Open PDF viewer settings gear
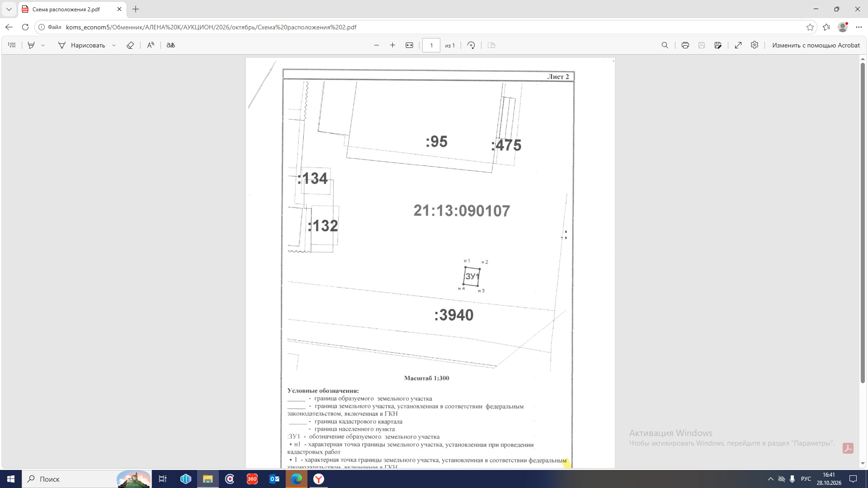Image resolution: width=868 pixels, height=488 pixels. (755, 45)
